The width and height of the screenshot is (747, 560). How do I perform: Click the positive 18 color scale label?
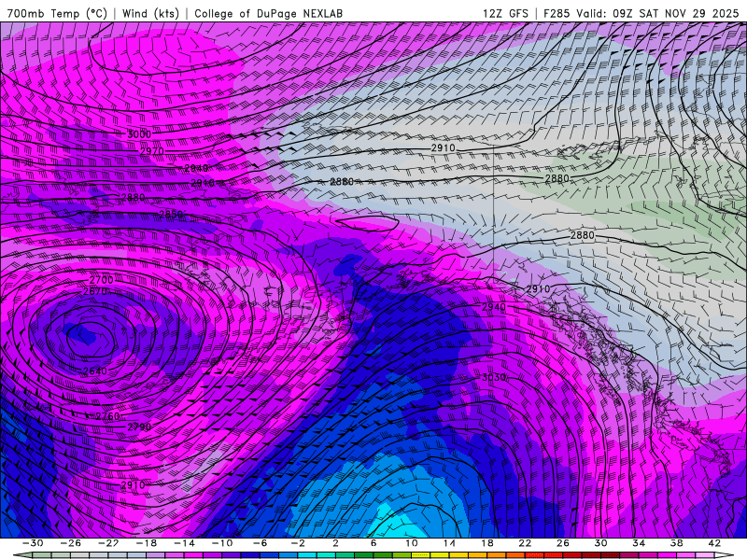(486, 543)
